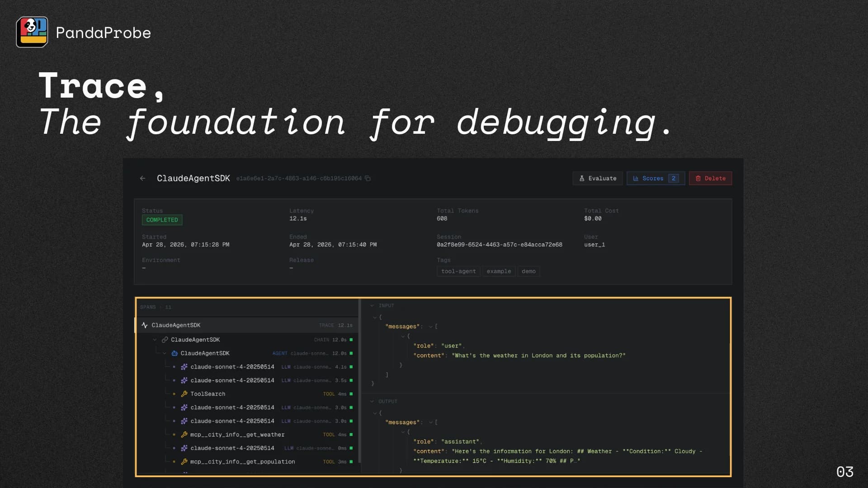Click the session ID 0a2f8e99-6524-4463 value
The height and width of the screenshot is (488, 868).
click(500, 245)
